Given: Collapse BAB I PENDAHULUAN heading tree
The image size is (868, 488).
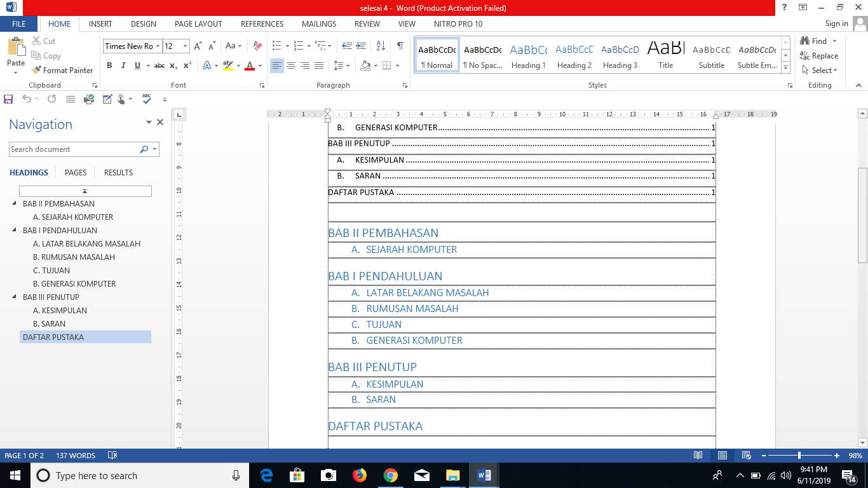Looking at the screenshot, I should (x=15, y=231).
